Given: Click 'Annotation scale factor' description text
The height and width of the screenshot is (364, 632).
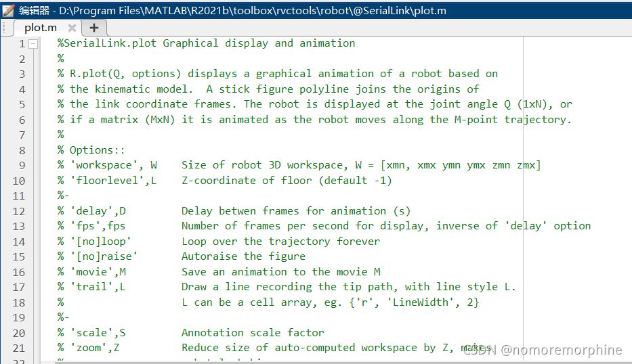Looking at the screenshot, I should pos(253,333).
